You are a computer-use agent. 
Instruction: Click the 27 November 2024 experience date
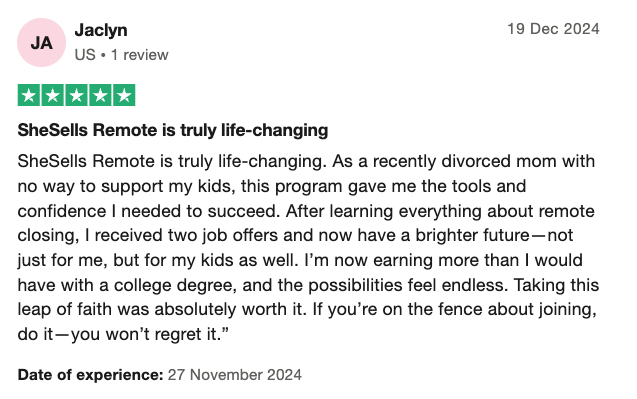[235, 375]
